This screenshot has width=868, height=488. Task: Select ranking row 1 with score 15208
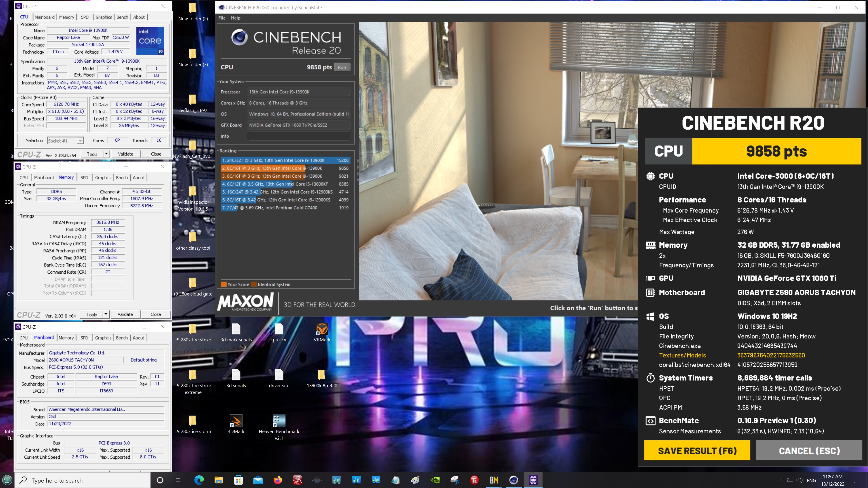pos(285,160)
